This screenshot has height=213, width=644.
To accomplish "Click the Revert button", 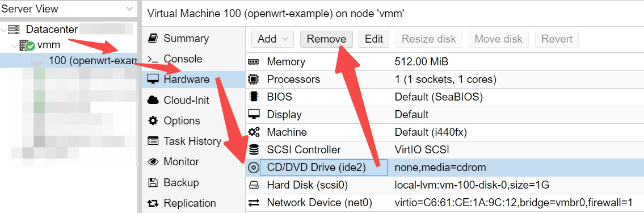I will [x=557, y=39].
